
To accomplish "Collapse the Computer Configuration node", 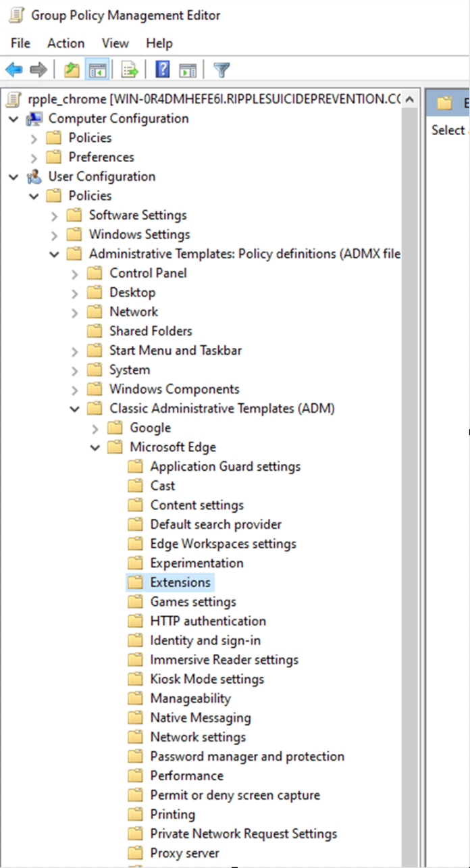I will pos(14,119).
